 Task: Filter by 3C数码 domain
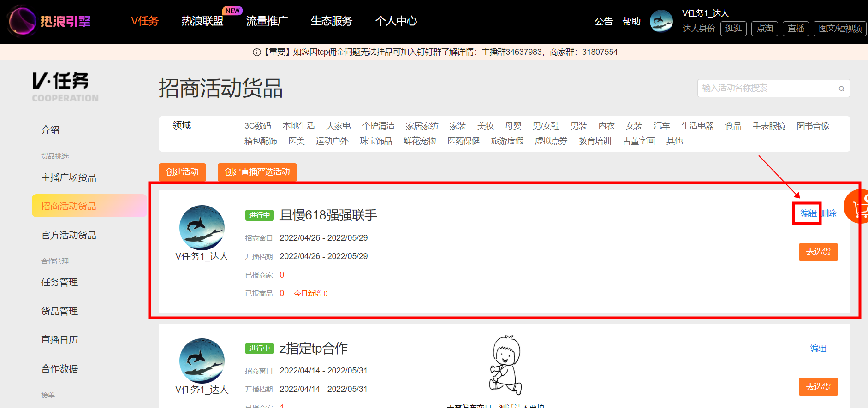(258, 126)
